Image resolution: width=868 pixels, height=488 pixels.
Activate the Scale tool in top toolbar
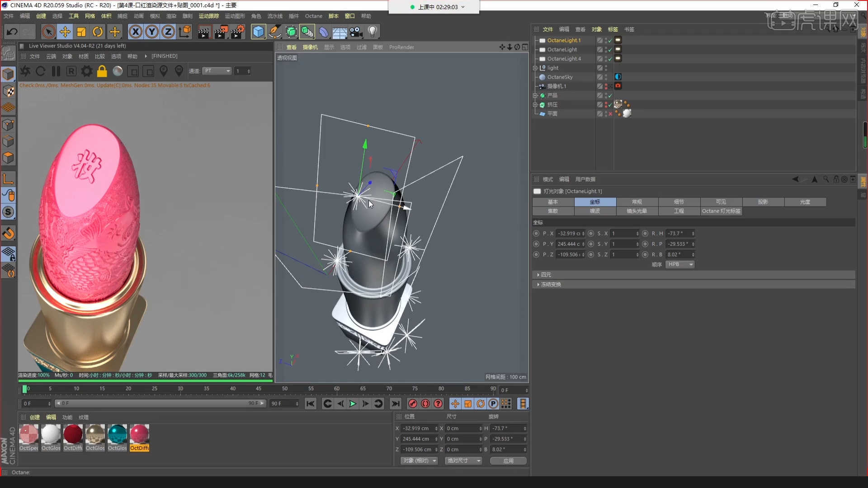coord(81,32)
